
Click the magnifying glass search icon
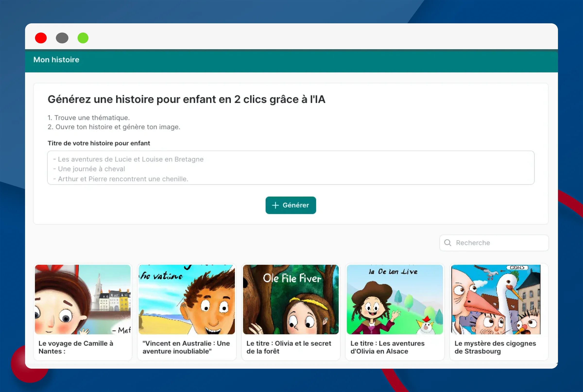[448, 243]
